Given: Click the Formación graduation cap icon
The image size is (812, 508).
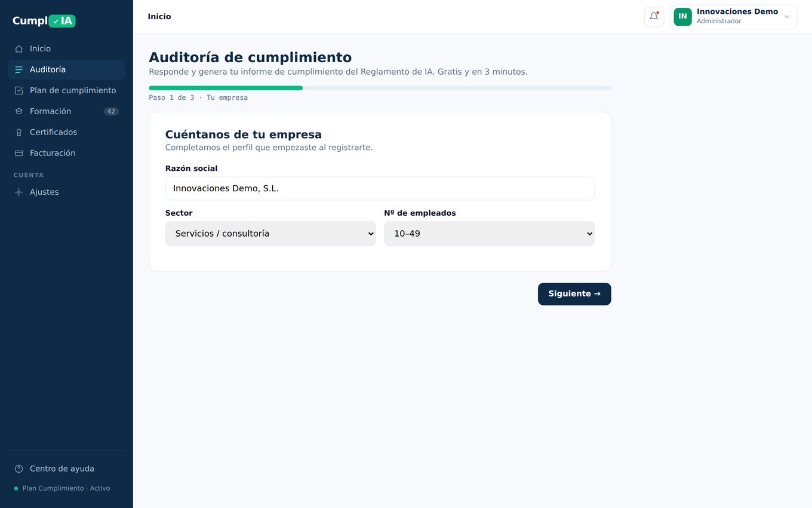Looking at the screenshot, I should tap(19, 112).
